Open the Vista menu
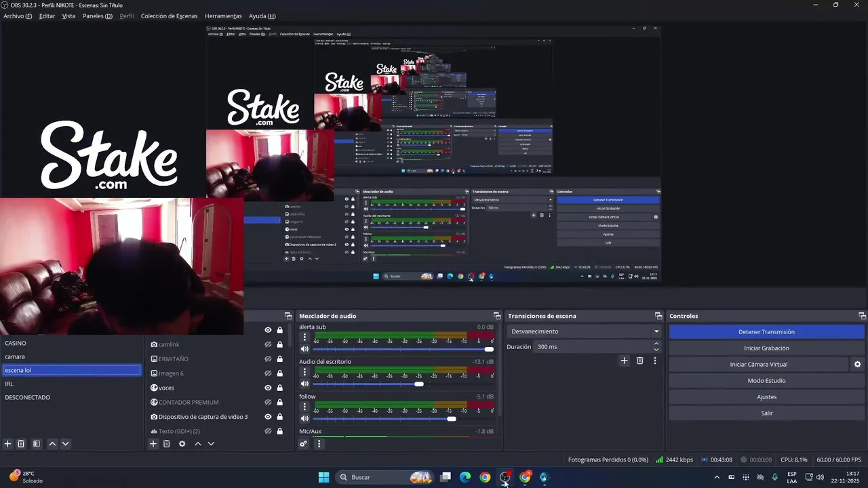868x488 pixels. 68,16
